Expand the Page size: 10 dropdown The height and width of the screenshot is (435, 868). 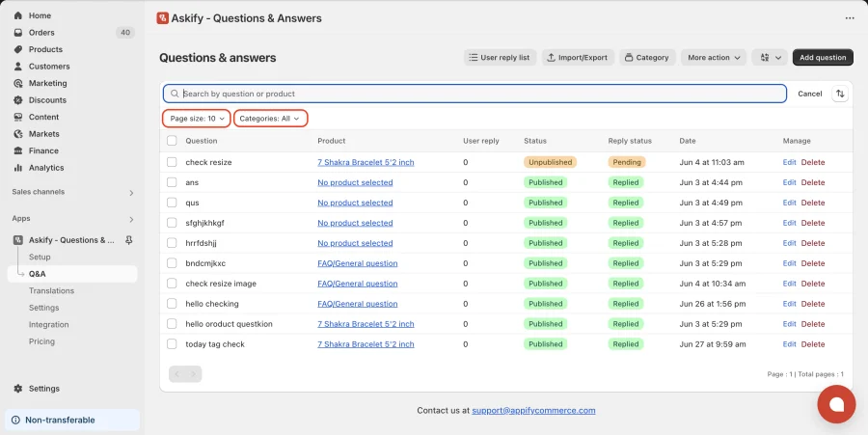(x=197, y=119)
